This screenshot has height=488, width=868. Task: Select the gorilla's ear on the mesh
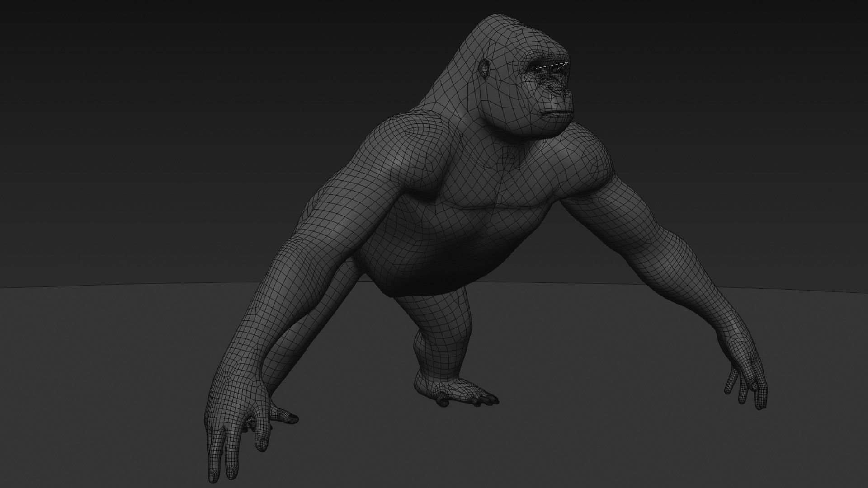(x=484, y=68)
